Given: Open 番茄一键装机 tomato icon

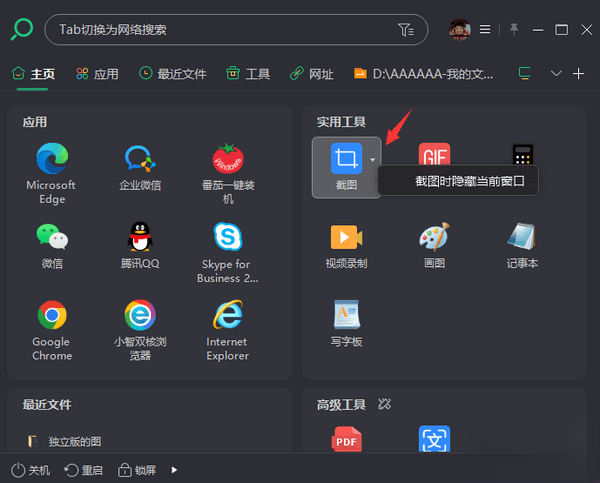Looking at the screenshot, I should pyautogui.click(x=228, y=158).
